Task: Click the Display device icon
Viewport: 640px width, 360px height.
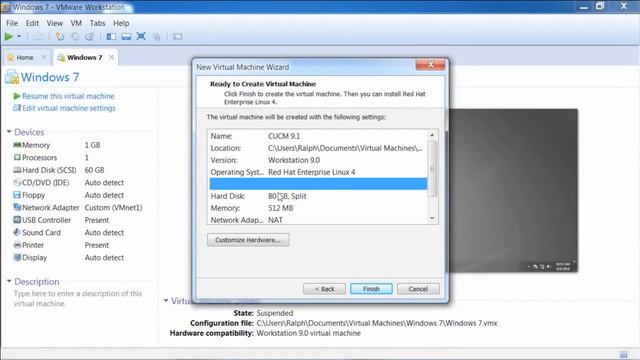Action: [17, 258]
